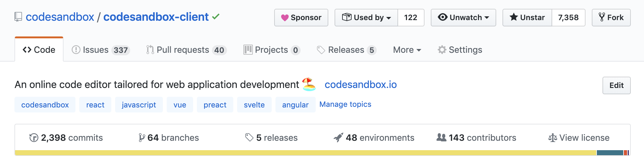Select the javascript topic tag
This screenshot has height=164, width=644.
pos(139,105)
